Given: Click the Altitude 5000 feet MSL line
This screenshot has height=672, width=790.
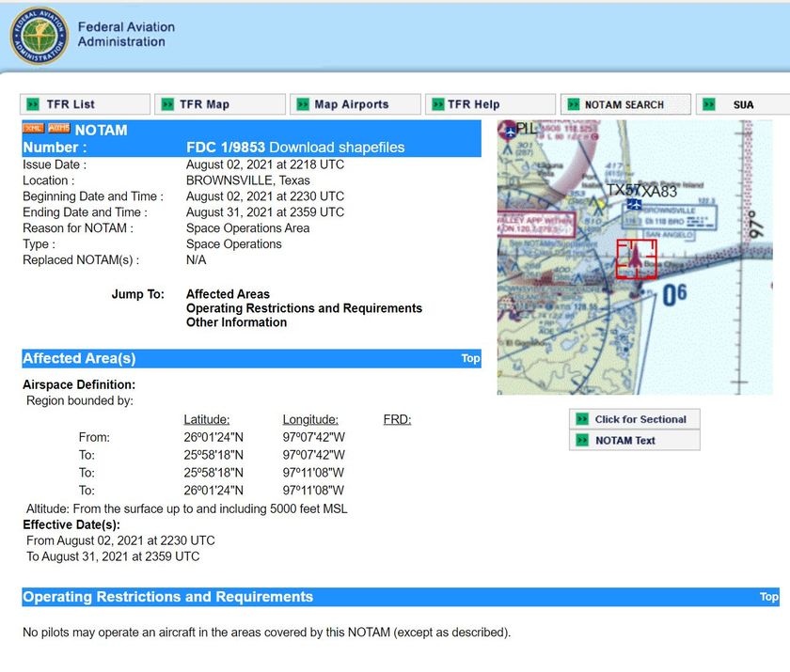Looking at the screenshot, I should (187, 508).
